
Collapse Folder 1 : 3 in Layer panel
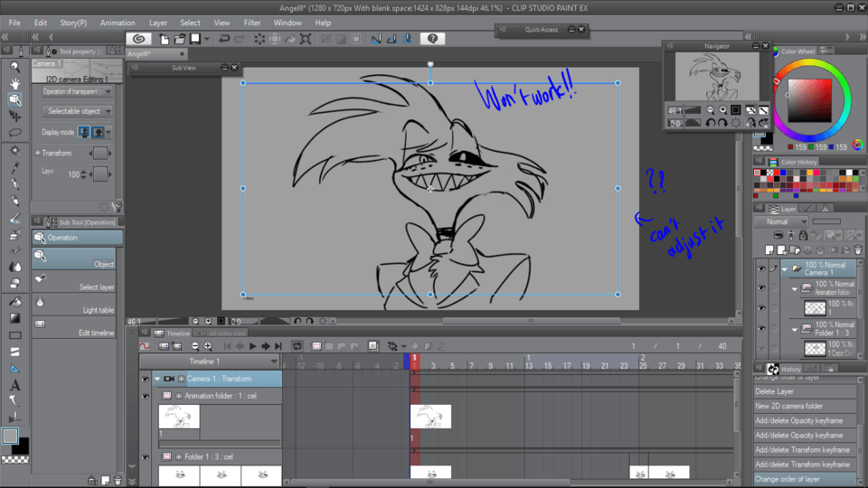pyautogui.click(x=795, y=329)
